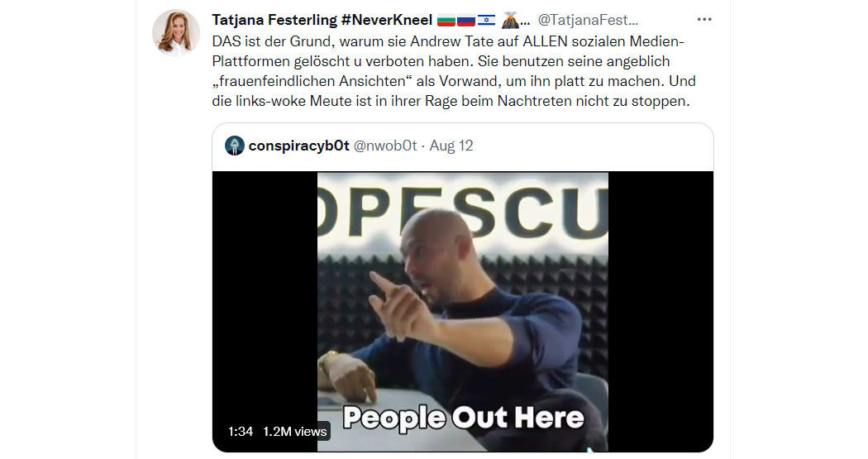This screenshot has height=459, width=868.
Task: Open the Aug 12 timestamp link
Action: (451, 146)
